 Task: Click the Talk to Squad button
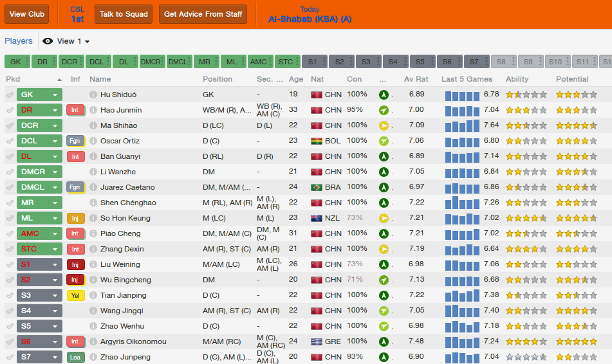pos(124,14)
